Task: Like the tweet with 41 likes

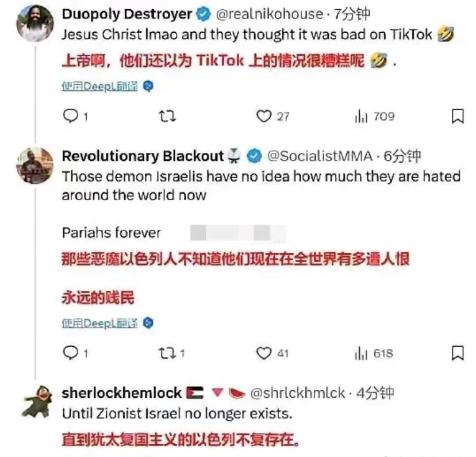Action: click(x=263, y=353)
